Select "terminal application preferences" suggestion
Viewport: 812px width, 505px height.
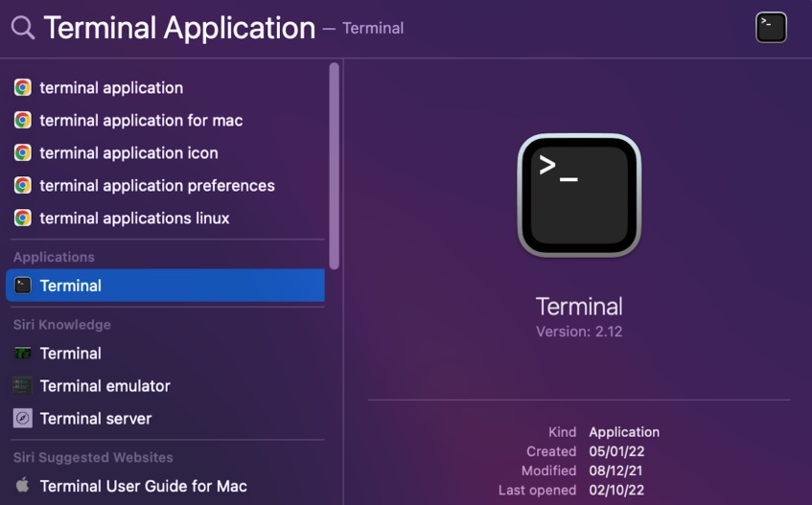(x=165, y=186)
